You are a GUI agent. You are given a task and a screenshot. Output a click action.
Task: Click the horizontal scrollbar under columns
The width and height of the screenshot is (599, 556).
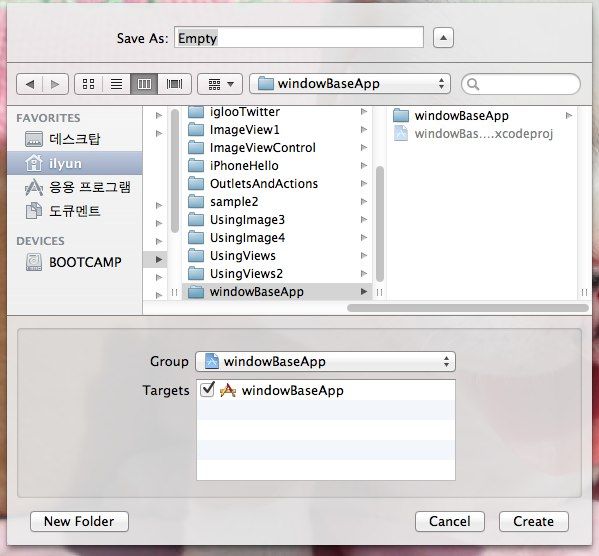point(468,308)
